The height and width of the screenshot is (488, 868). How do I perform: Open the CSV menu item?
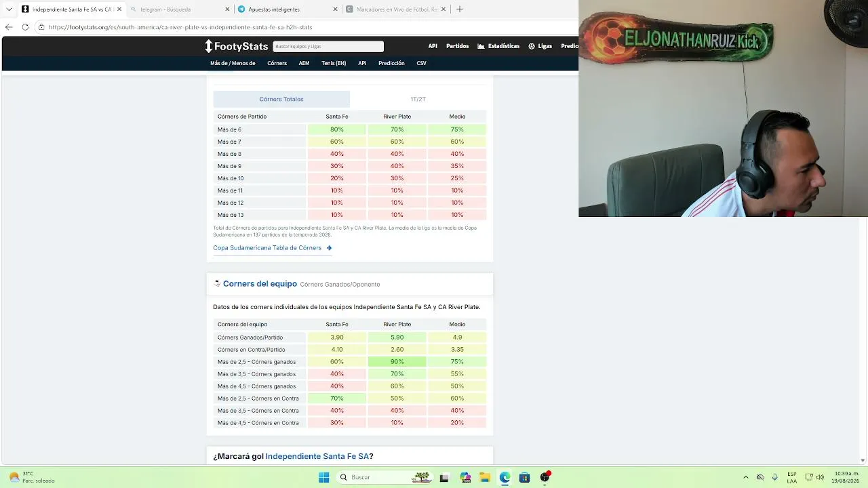pos(422,63)
